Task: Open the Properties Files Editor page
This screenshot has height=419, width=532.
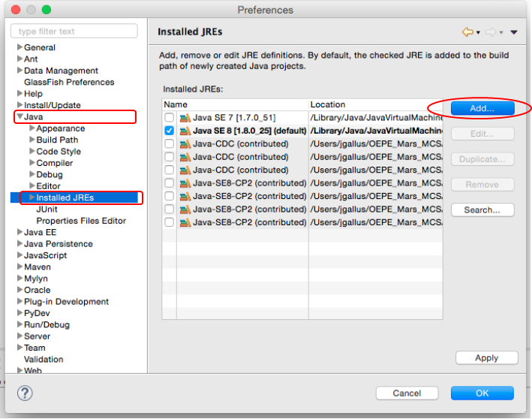Action: coord(81,221)
